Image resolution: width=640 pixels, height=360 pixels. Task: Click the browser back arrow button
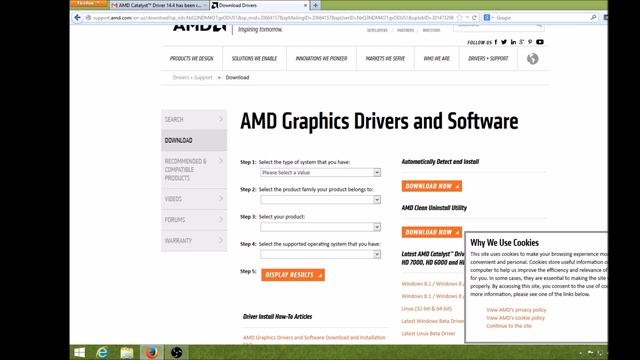[x=78, y=18]
